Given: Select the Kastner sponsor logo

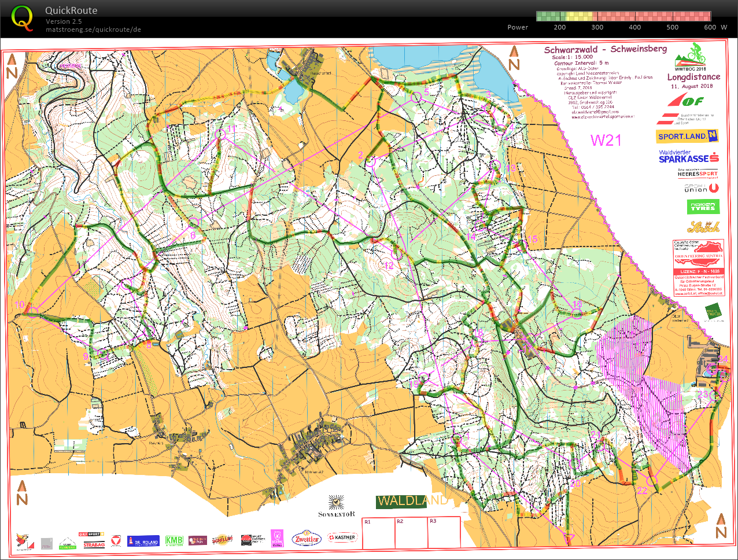Looking at the screenshot, I should [x=341, y=538].
